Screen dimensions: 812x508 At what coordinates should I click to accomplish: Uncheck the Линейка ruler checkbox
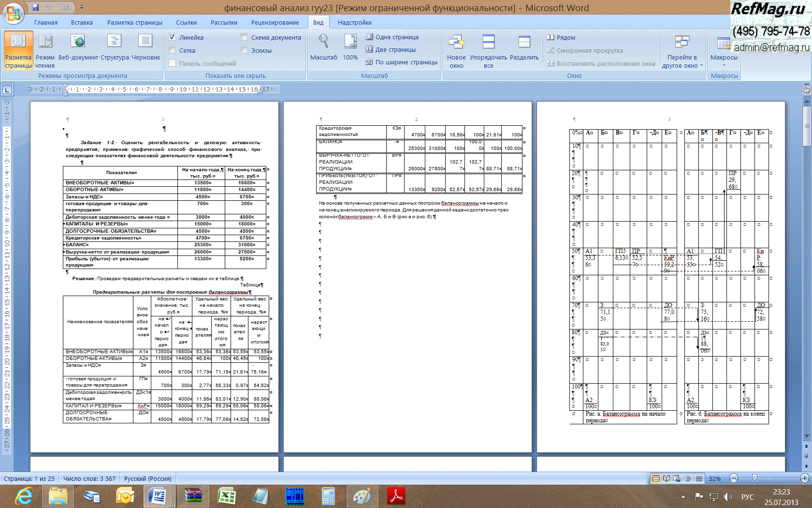[x=172, y=37]
